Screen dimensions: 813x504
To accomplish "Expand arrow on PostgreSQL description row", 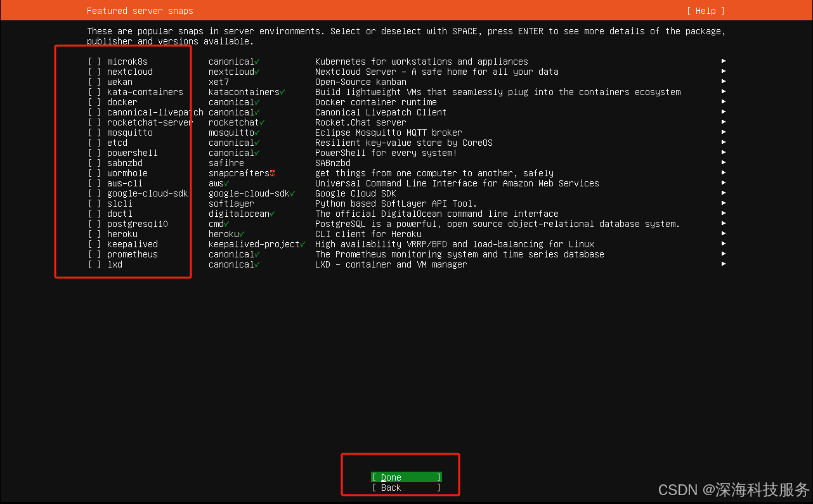I will [x=724, y=224].
